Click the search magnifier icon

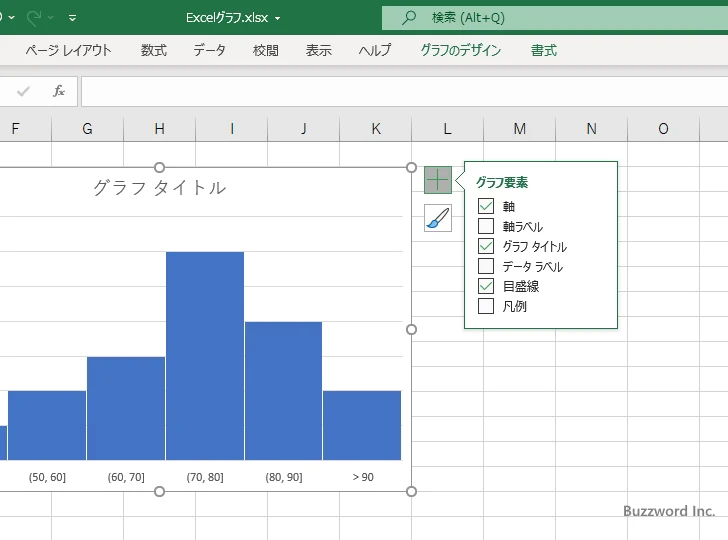(409, 18)
